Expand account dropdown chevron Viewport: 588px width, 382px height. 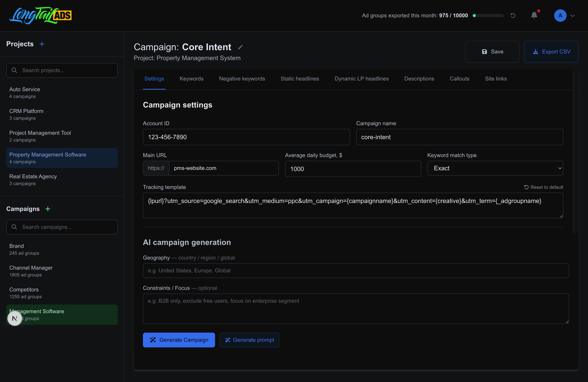point(573,16)
